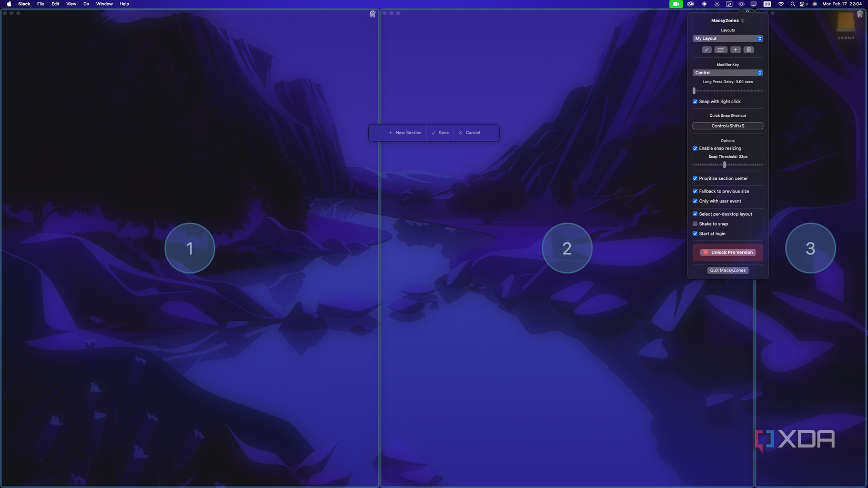
Task: Open the Window menu
Action: pos(104,4)
